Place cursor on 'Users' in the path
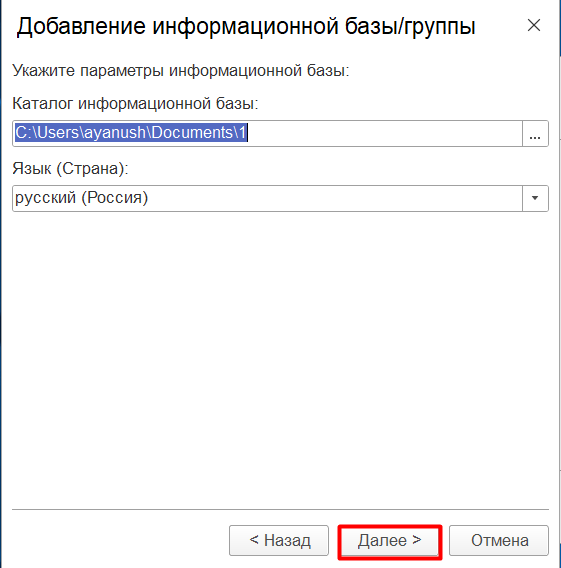561x568 pixels. (x=58, y=133)
